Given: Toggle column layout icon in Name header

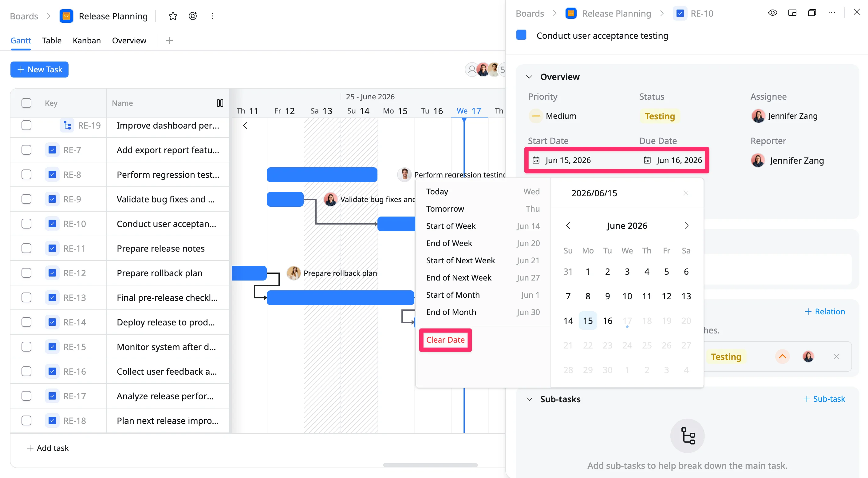Looking at the screenshot, I should point(220,103).
